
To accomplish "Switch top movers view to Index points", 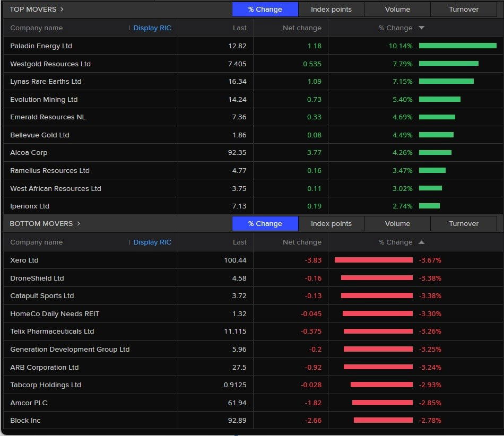I will [331, 9].
